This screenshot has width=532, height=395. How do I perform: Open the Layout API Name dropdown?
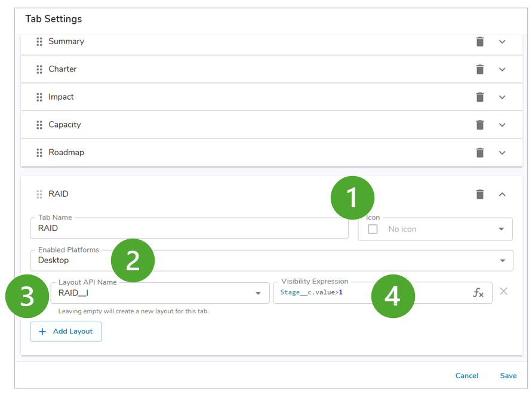258,293
